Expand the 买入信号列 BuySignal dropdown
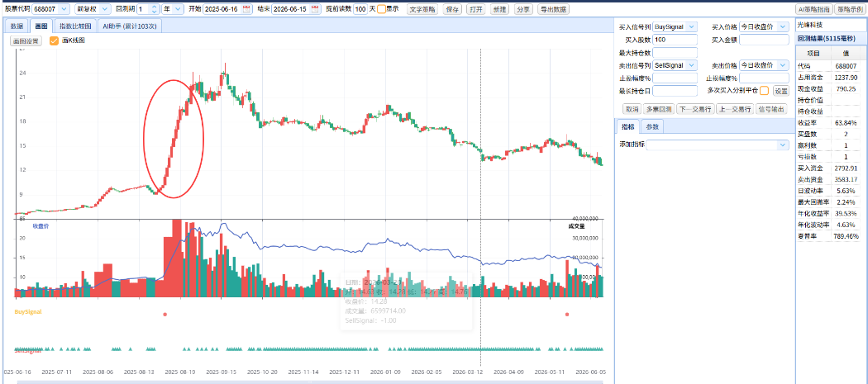This screenshot has width=868, height=384. pos(675,26)
